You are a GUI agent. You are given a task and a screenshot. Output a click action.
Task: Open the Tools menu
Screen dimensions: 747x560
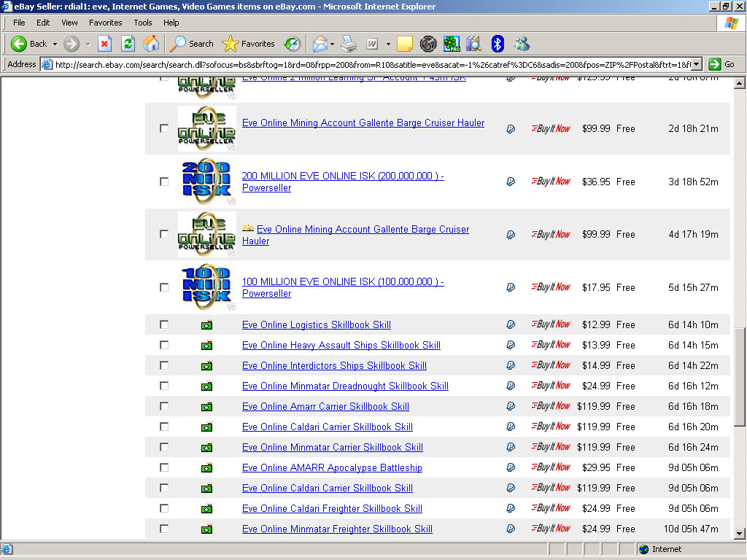pyautogui.click(x=142, y=23)
